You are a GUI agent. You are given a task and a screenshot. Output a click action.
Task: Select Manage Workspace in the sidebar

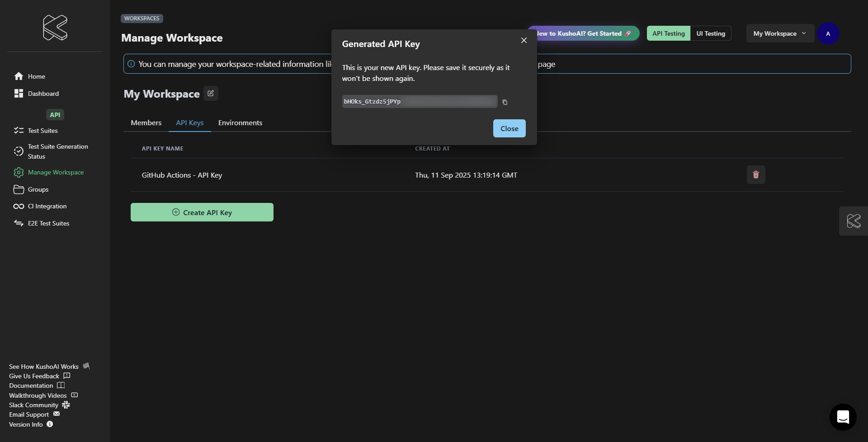(x=56, y=172)
